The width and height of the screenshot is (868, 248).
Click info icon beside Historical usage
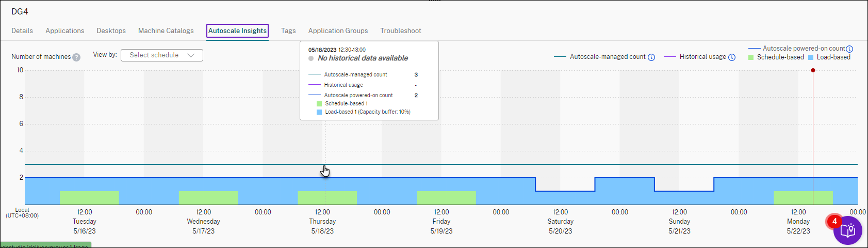[732, 57]
